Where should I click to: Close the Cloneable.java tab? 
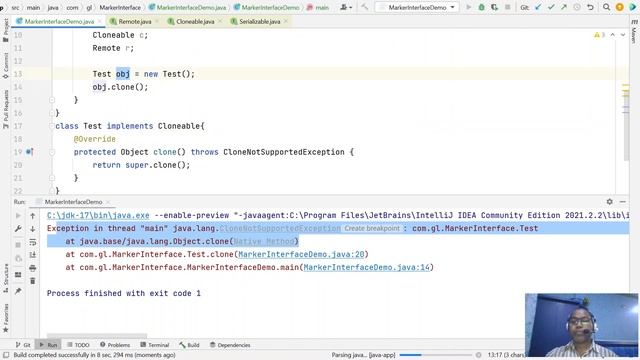[x=220, y=21]
